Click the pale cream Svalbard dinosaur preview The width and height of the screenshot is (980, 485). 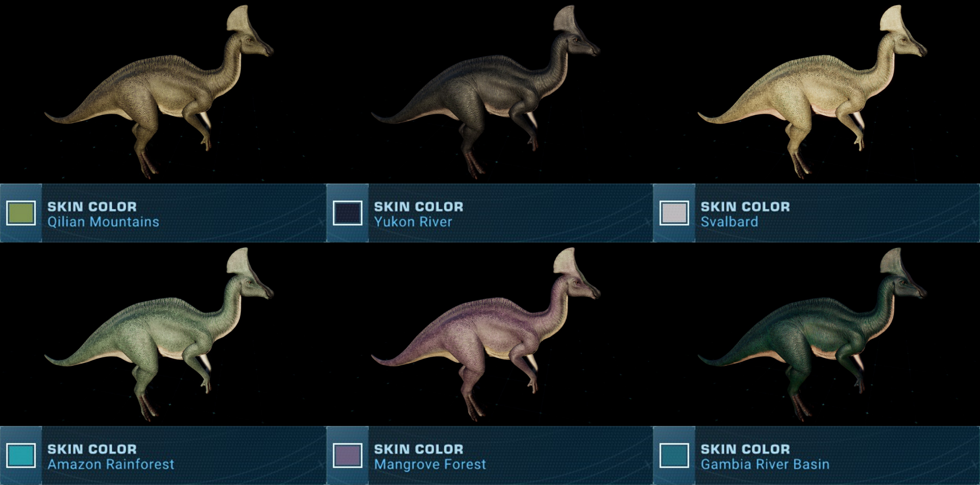point(813,92)
